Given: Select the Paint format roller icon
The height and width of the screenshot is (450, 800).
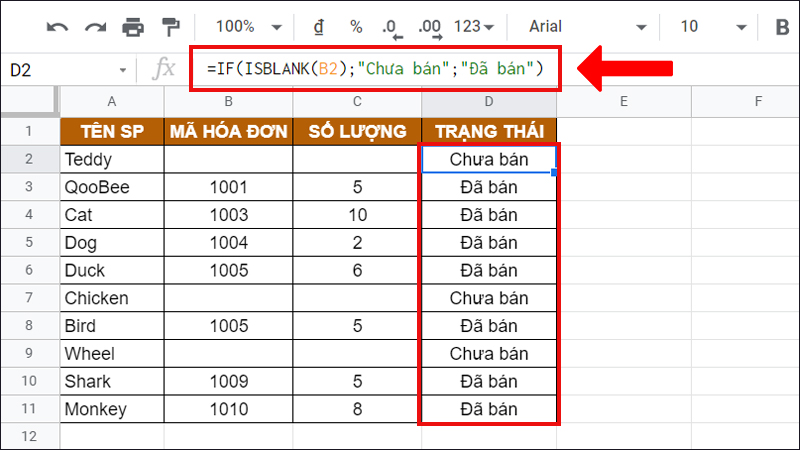Looking at the screenshot, I should (x=168, y=27).
